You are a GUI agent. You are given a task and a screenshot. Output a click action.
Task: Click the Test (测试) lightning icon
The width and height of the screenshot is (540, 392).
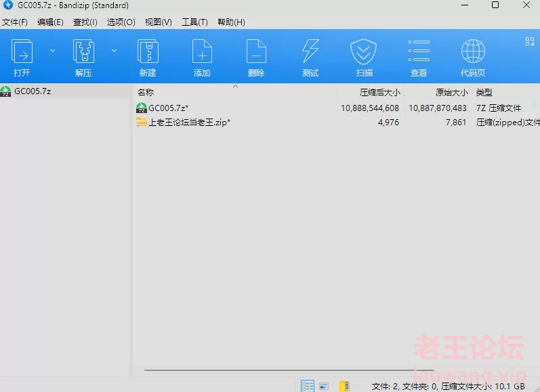point(310,51)
